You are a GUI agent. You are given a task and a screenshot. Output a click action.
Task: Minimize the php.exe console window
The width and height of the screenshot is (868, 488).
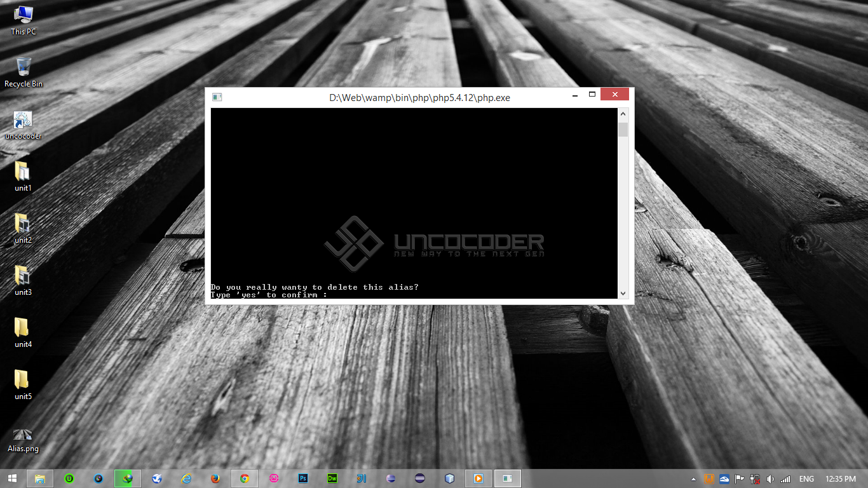click(x=574, y=95)
